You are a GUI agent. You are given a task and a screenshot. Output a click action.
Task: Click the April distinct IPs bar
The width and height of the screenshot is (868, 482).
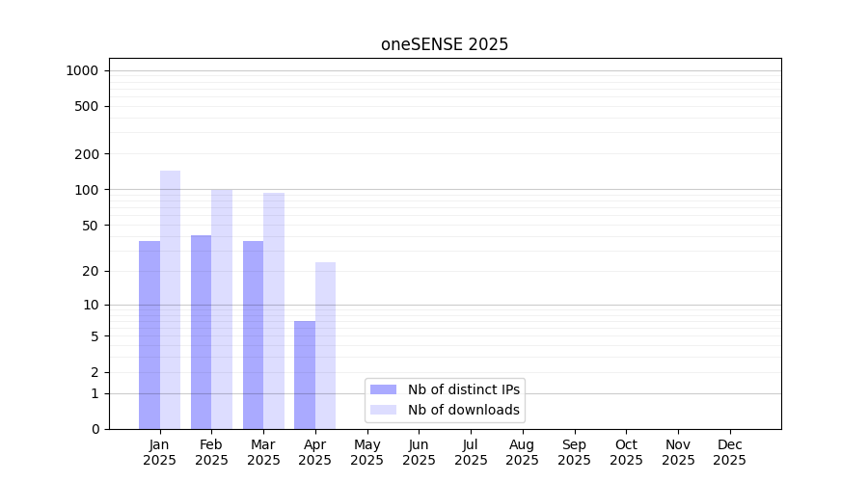click(305, 375)
